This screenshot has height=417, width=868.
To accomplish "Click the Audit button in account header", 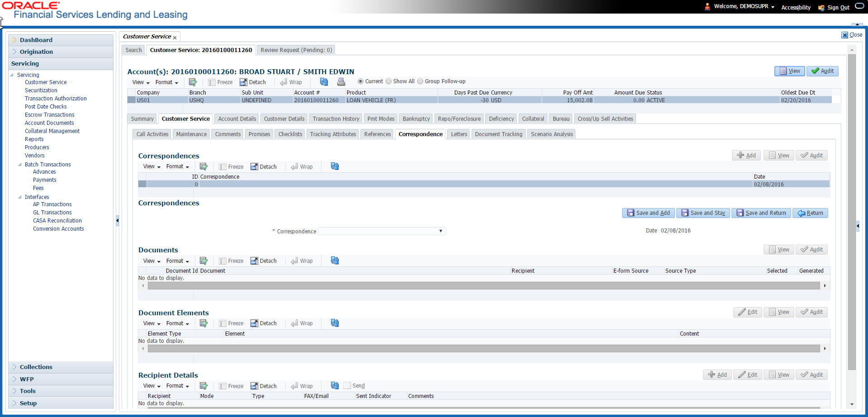I will pos(822,71).
